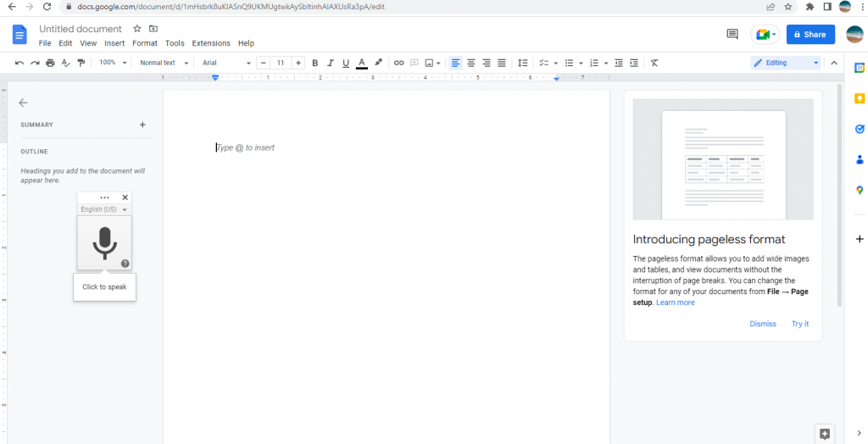Select the paint format roller icon
Screen dimensions: 868x444
[x=81, y=63]
